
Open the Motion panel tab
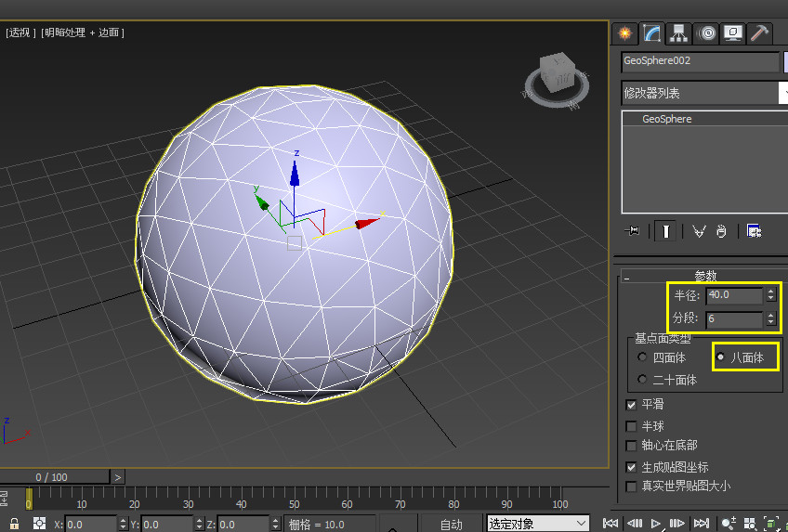(706, 33)
